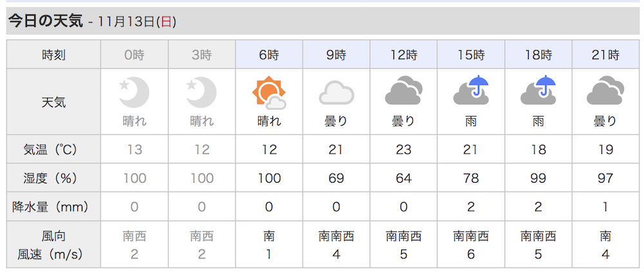Click the 時刻 row header
Screen dimensions: 644x272
coord(53,55)
